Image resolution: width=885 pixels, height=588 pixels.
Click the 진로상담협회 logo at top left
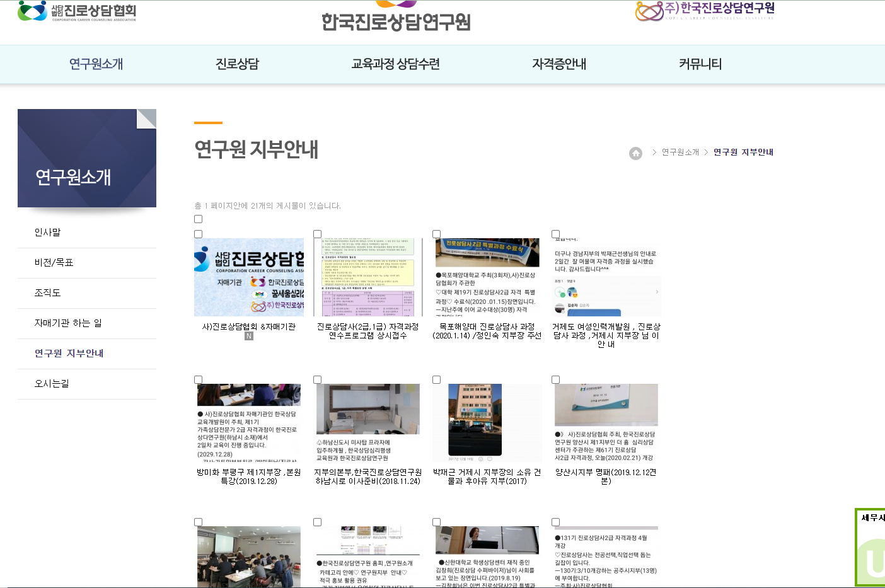(77, 11)
